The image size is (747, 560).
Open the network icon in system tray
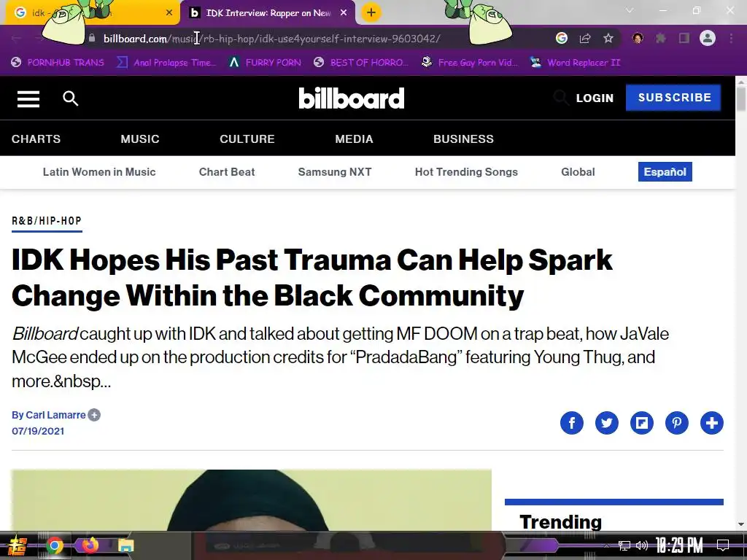[x=624, y=545]
